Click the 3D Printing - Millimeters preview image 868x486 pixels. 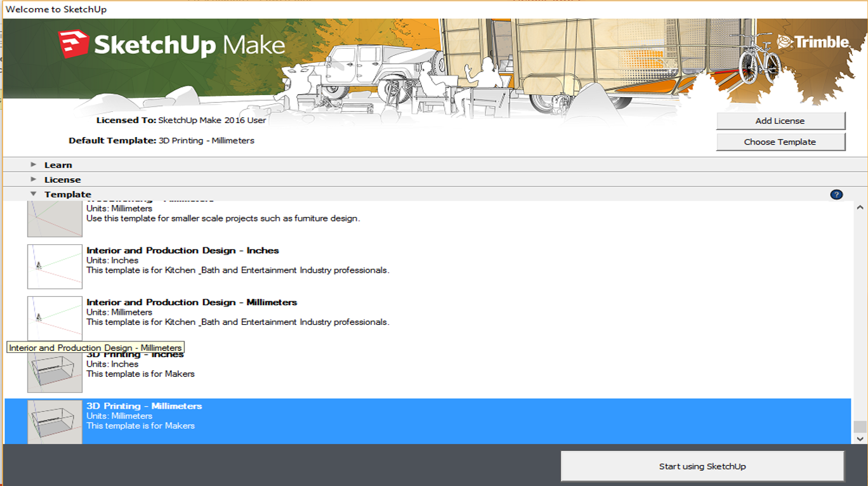pyautogui.click(x=55, y=421)
